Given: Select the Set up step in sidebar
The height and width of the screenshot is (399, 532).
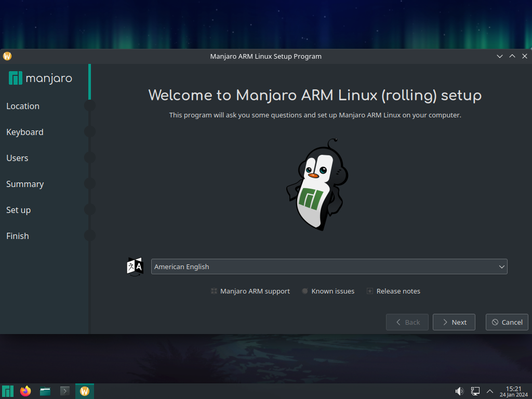Looking at the screenshot, I should (18, 210).
